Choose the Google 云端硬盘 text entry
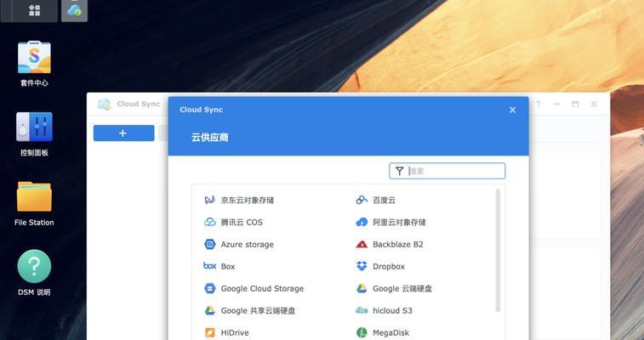 click(402, 289)
